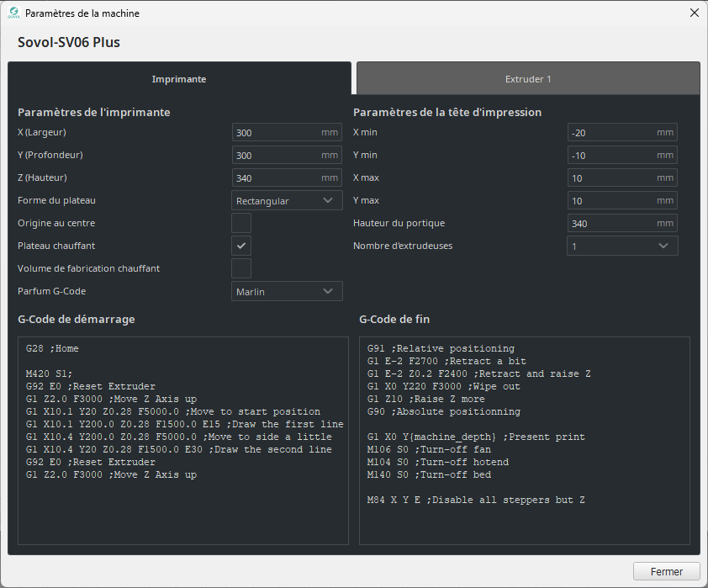Click the 'Retract and raise Z' G-code line

(479, 374)
